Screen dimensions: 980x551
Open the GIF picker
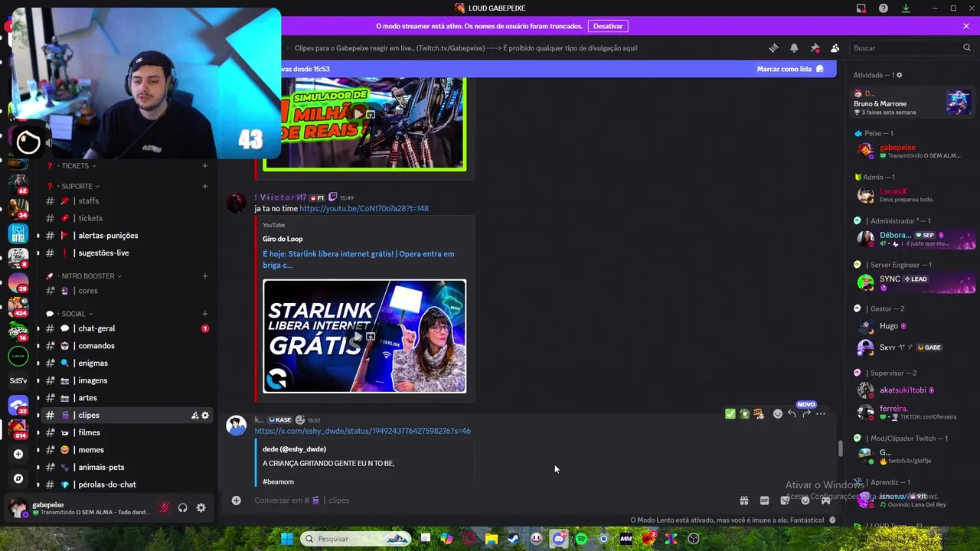pyautogui.click(x=764, y=500)
